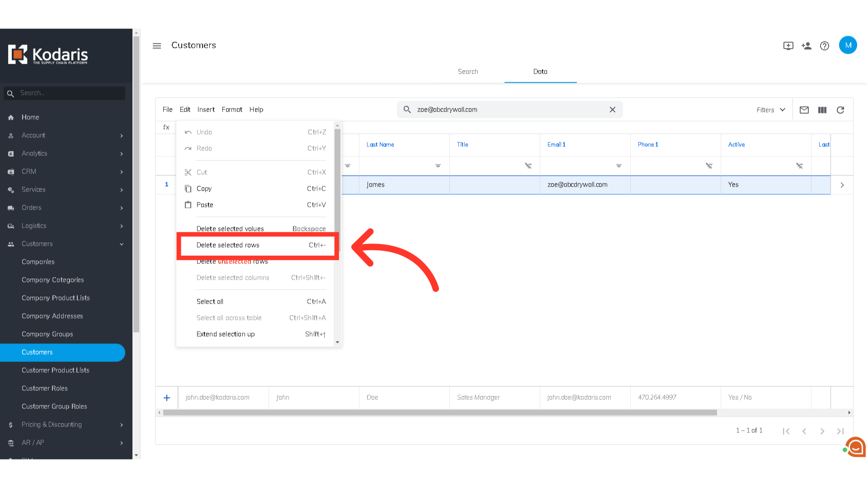Screen dimensions: 868x488
Task: Expand the Filters dropdown
Action: [x=771, y=110]
